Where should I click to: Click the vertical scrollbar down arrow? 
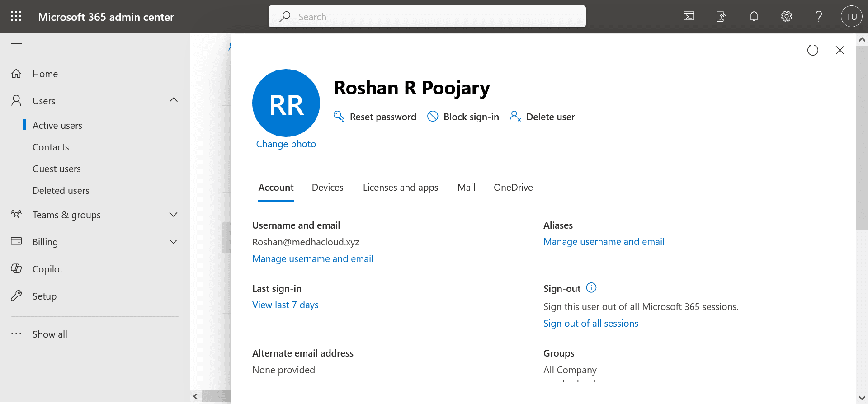862,398
